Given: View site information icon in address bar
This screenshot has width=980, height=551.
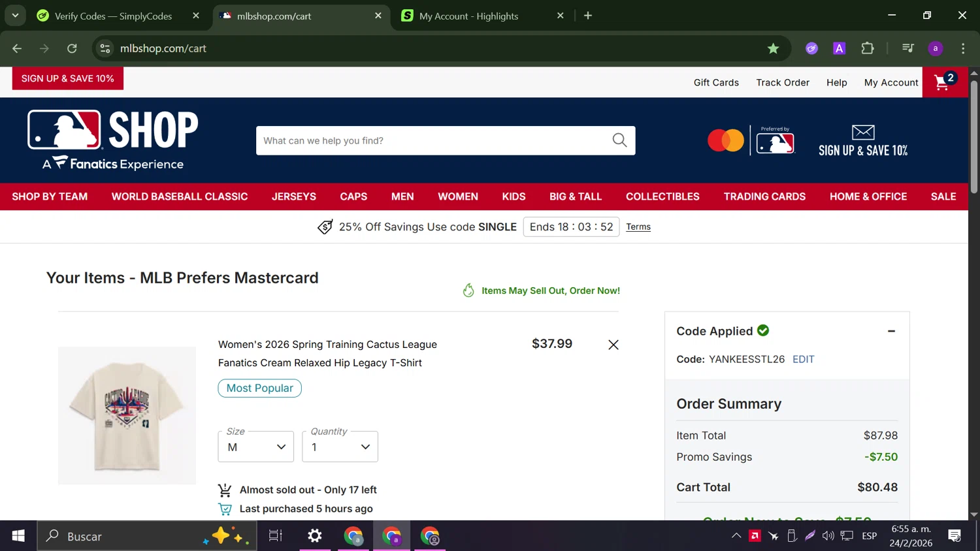Looking at the screenshot, I should click(105, 48).
